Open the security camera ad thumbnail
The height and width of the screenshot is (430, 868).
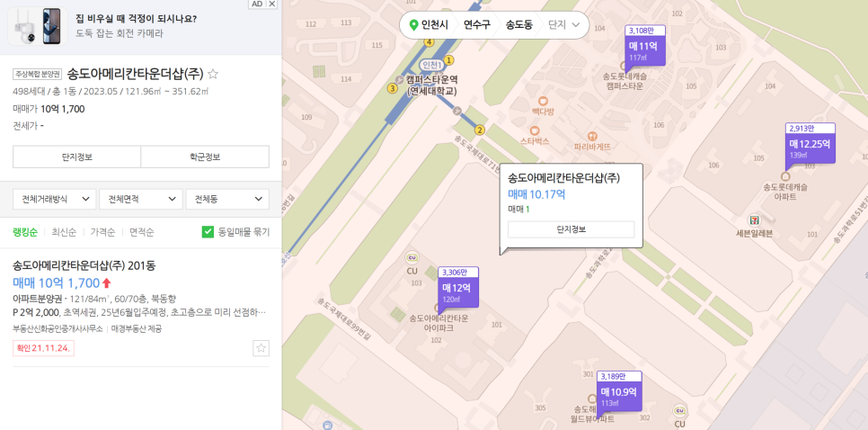click(x=38, y=26)
